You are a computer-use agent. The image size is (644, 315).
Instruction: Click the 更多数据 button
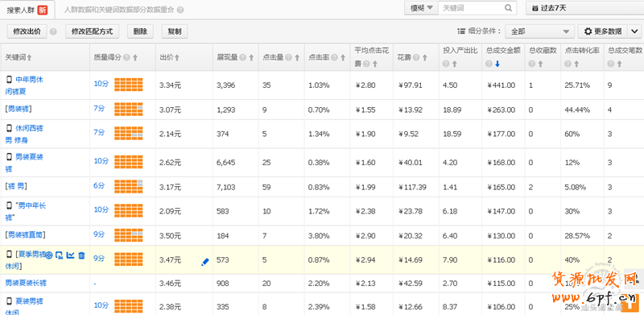click(602, 31)
